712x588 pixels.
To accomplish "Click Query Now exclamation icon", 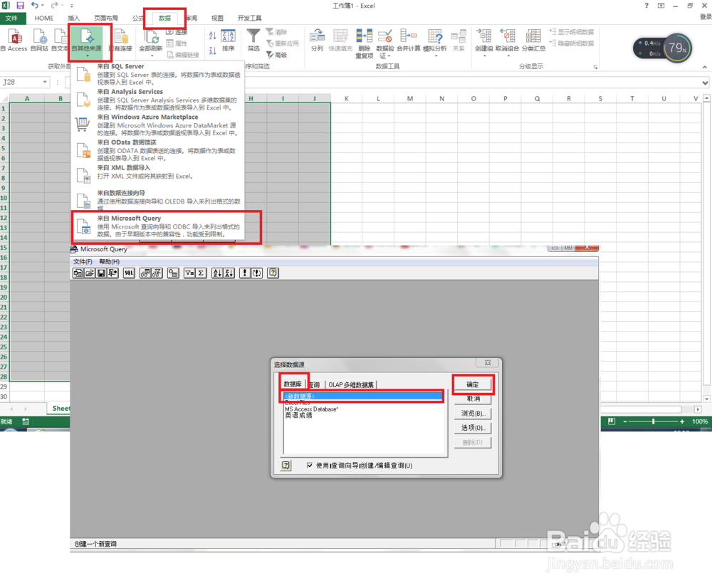I will [245, 273].
